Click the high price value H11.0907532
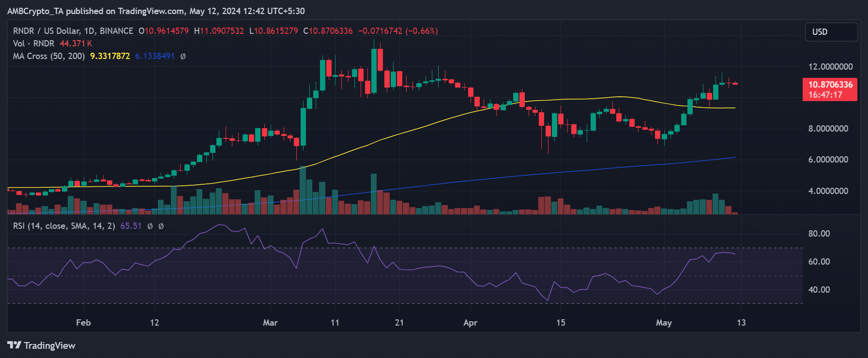Image resolution: width=868 pixels, height=358 pixels. point(219,31)
